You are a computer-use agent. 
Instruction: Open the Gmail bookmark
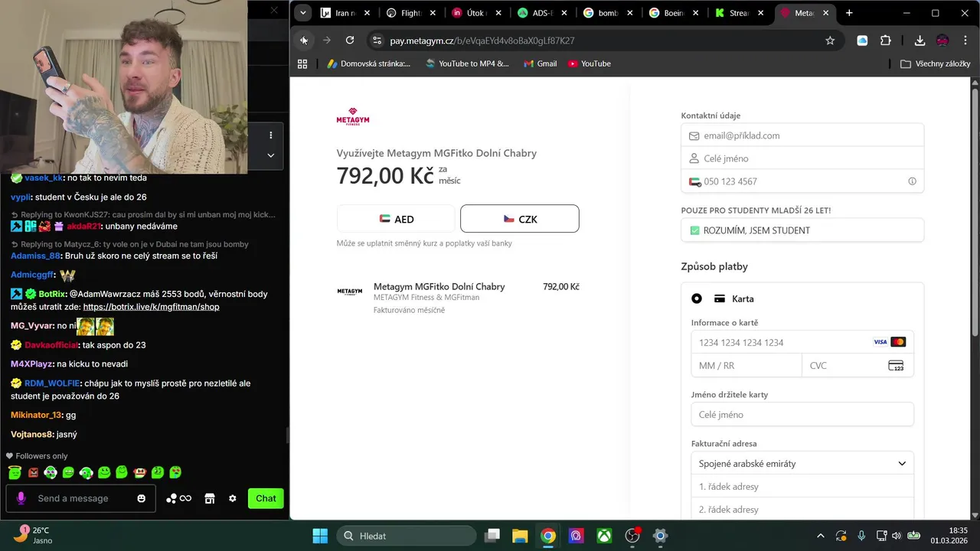540,64
